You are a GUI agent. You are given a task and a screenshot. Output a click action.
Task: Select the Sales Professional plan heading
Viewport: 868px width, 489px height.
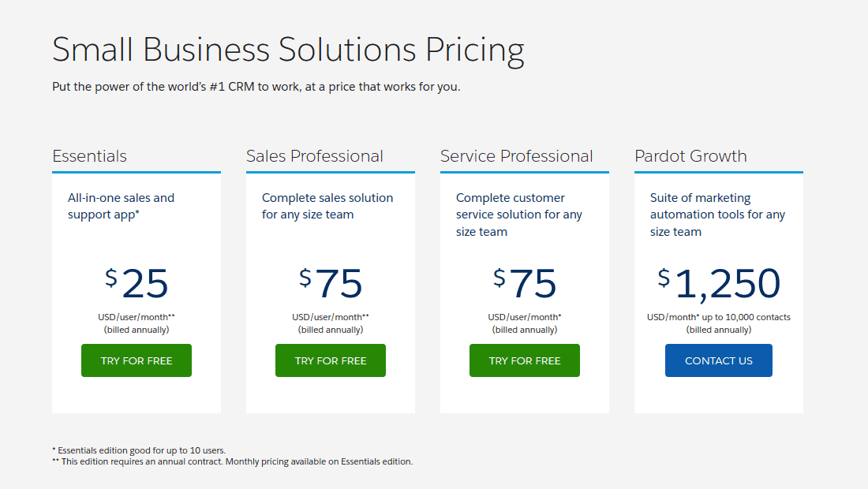314,156
